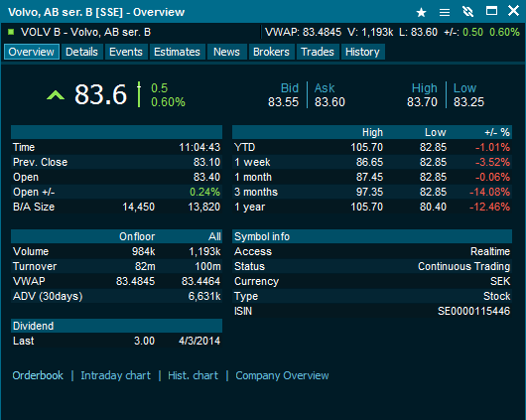526x420 pixels.
Task: Click the 1 month high 87.45
Action: [369, 177]
